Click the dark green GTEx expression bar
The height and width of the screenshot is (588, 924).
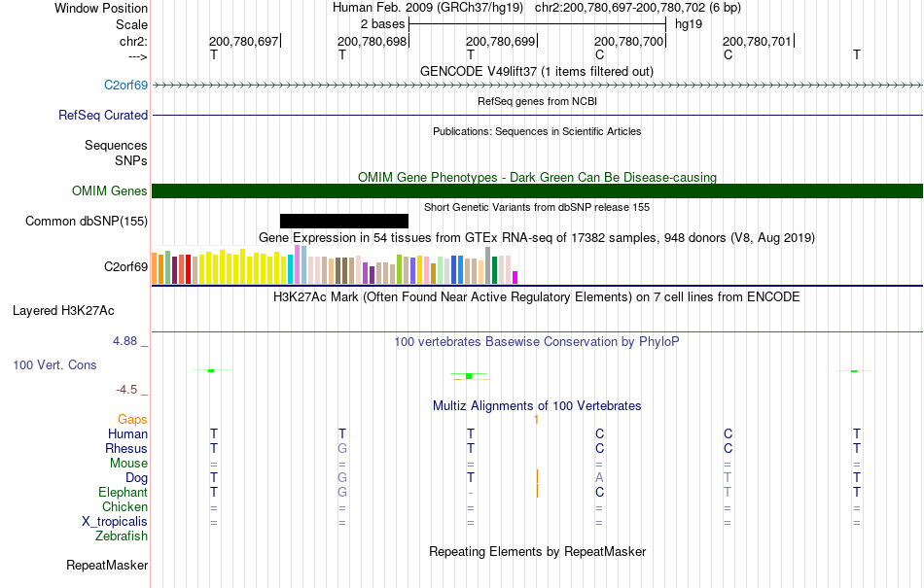point(494,270)
